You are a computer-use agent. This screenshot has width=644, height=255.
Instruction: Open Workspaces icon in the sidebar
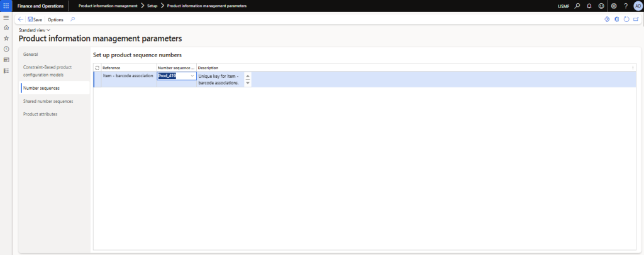click(6, 60)
